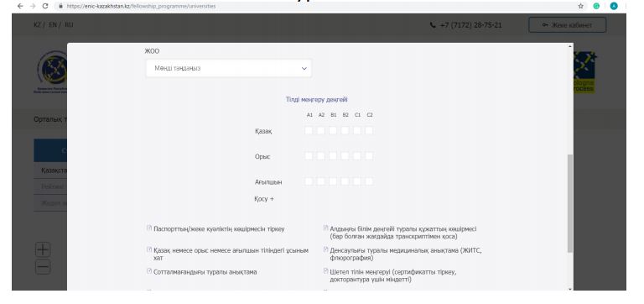Switch site language to RU
The image size is (644, 304).
(x=69, y=24)
